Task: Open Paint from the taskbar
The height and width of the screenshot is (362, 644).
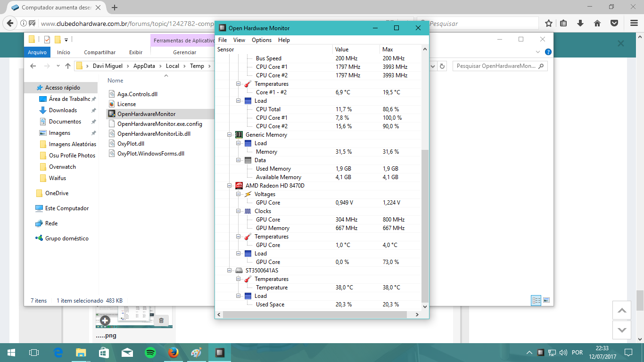Action: pyautogui.click(x=196, y=353)
